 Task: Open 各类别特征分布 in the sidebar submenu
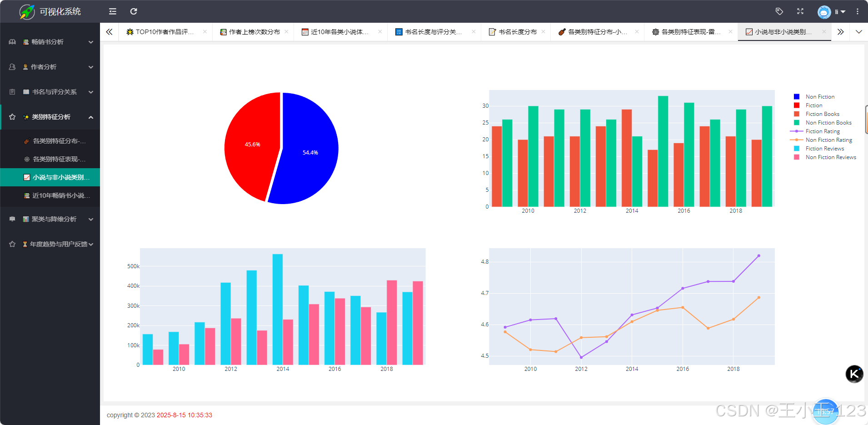point(50,141)
